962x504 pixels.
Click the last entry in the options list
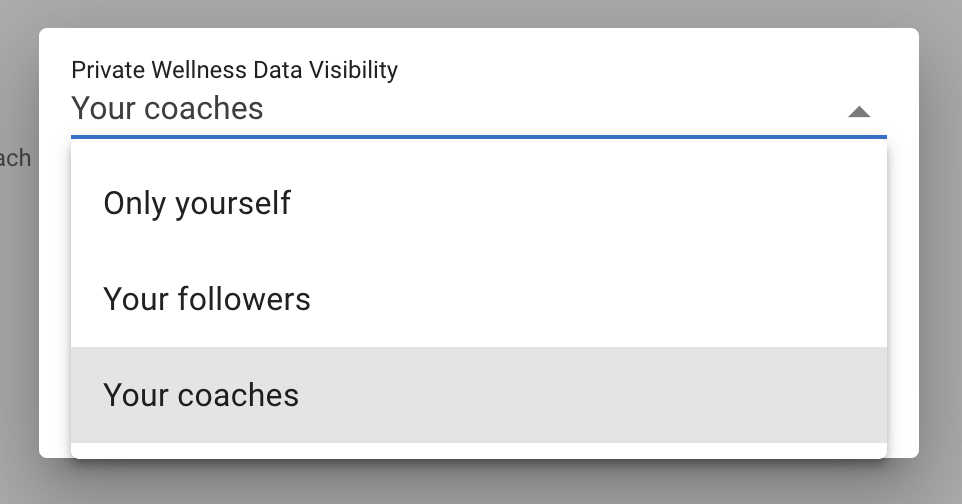coord(478,395)
